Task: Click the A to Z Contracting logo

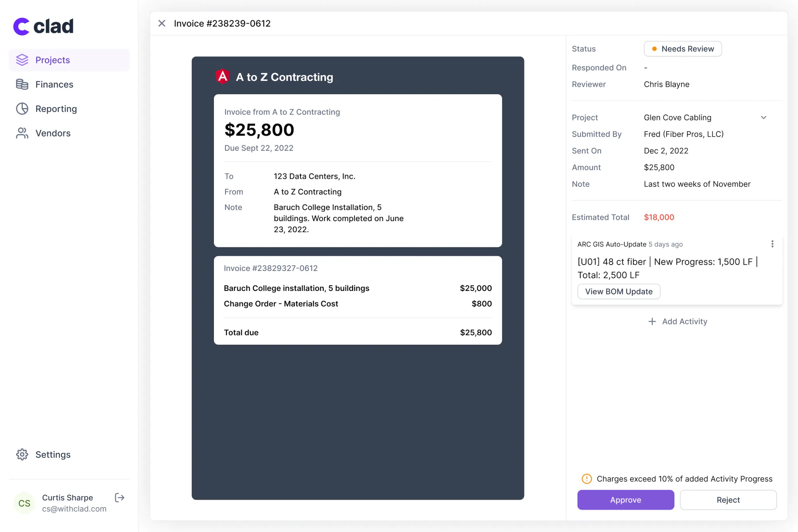Action: coord(223,77)
